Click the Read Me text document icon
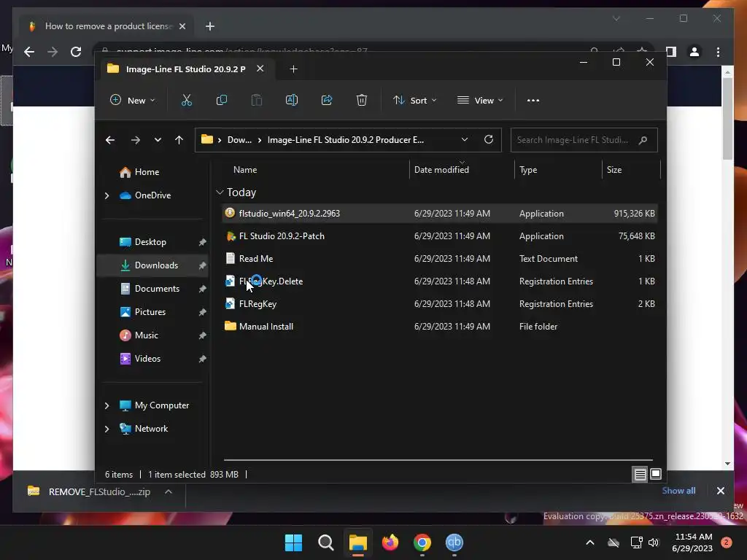 [230, 258]
